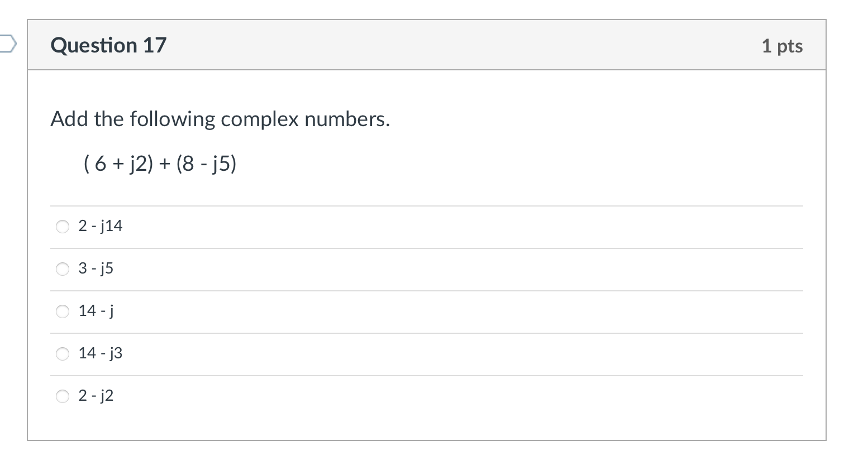The width and height of the screenshot is (868, 470).
Task: Select the radio button for answer 2 - j2
Action: pos(63,396)
